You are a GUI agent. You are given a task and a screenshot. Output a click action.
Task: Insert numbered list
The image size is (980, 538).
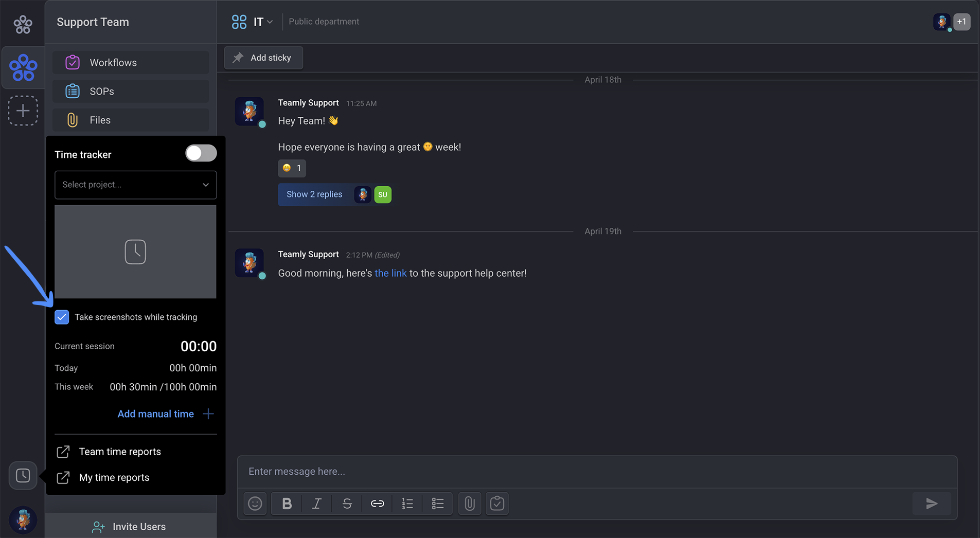click(x=407, y=504)
